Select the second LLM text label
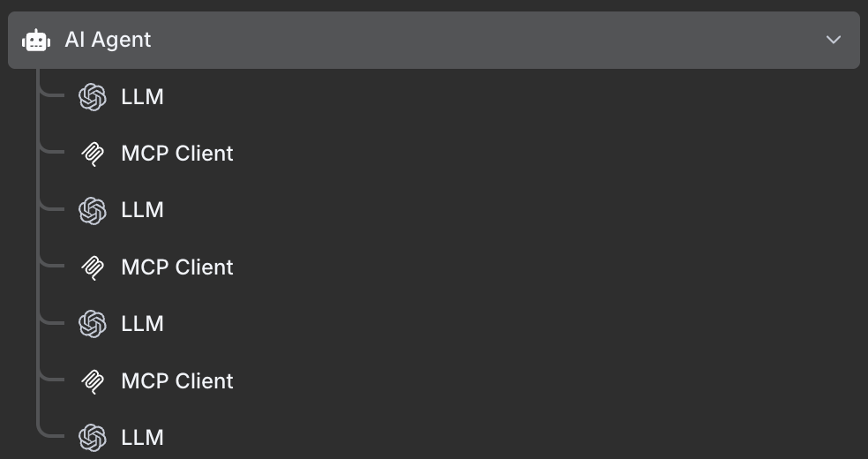 coord(142,210)
